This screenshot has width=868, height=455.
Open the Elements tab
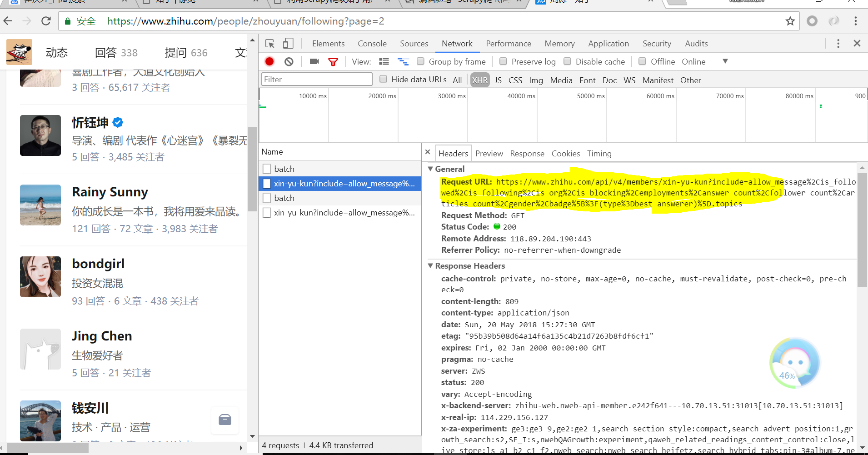pyautogui.click(x=328, y=44)
